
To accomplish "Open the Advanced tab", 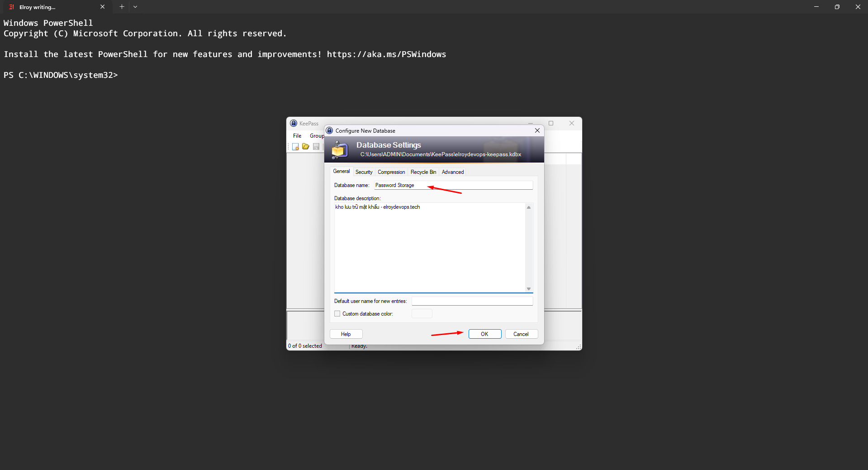I will pyautogui.click(x=453, y=172).
